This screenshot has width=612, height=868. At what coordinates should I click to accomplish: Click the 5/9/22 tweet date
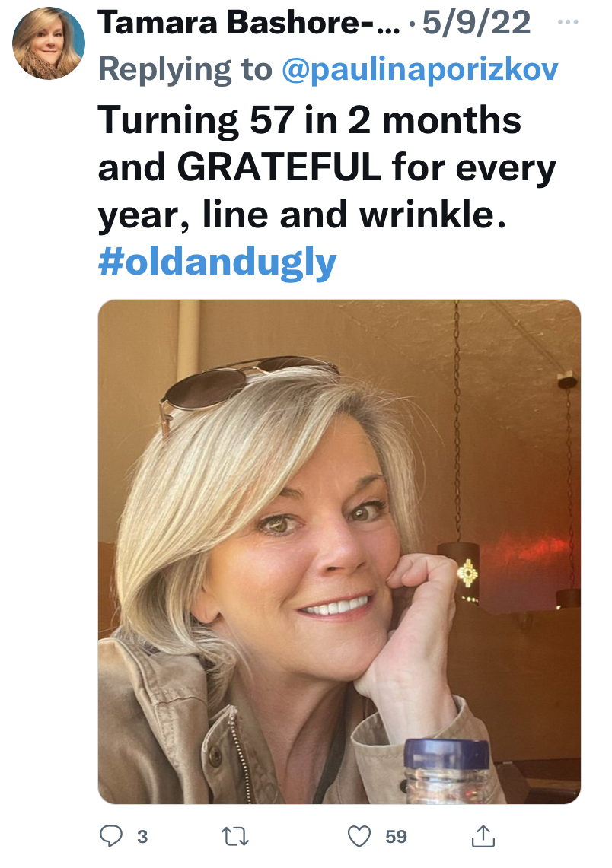(x=477, y=24)
